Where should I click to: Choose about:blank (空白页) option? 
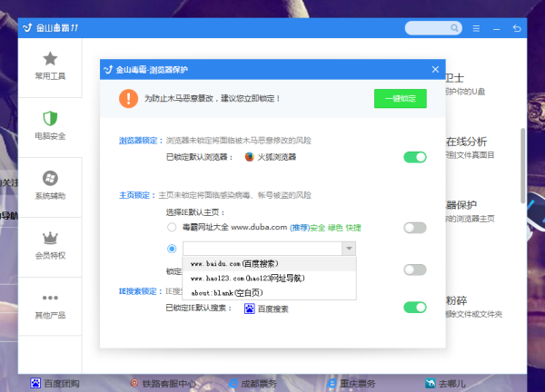(x=270, y=293)
